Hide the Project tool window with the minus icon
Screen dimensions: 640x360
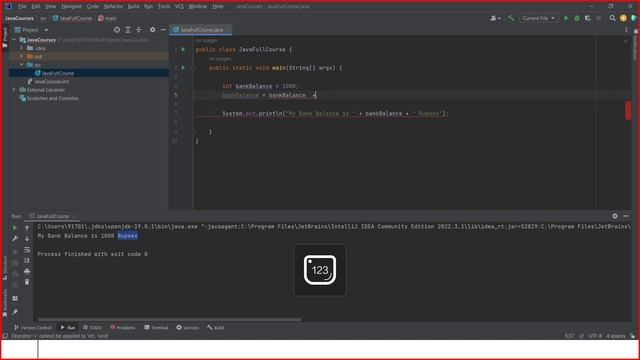click(163, 30)
